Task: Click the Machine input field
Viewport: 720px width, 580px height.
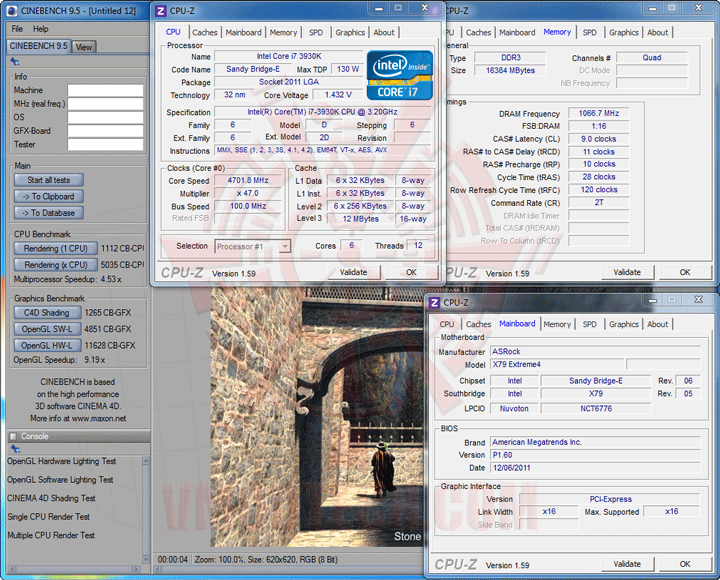Action: (x=105, y=91)
